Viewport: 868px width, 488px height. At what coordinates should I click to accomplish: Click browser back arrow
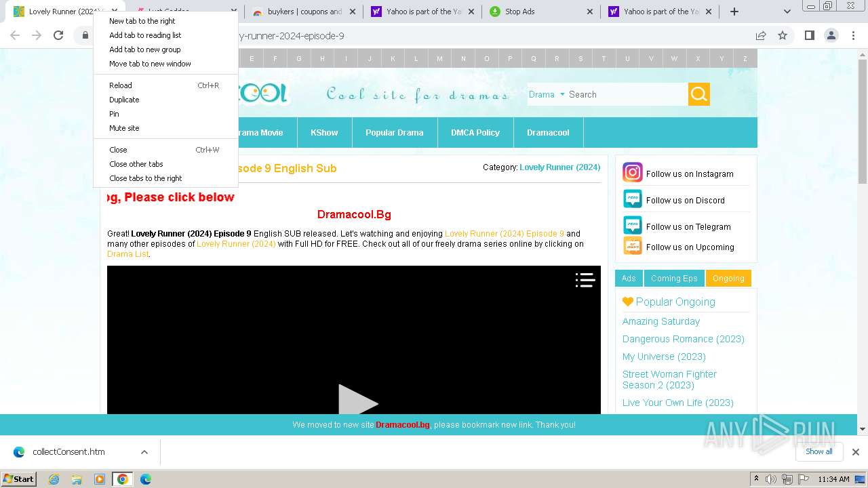coord(15,35)
